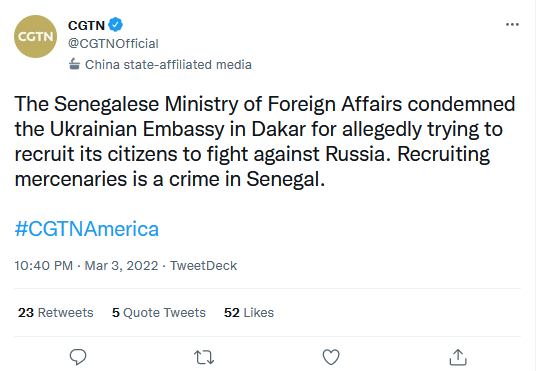This screenshot has height=371, width=538.
Task: Click the 10:40 PM timestamp
Action: click(44, 266)
